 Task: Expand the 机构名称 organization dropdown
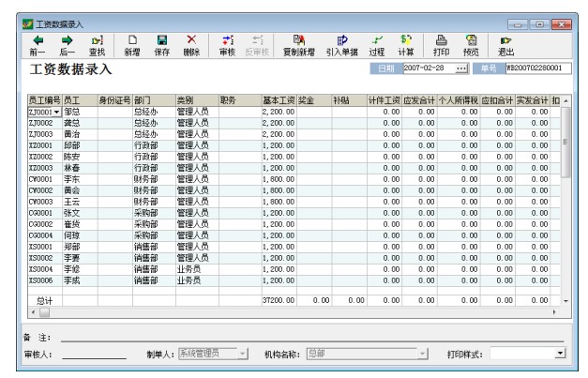coord(423,353)
